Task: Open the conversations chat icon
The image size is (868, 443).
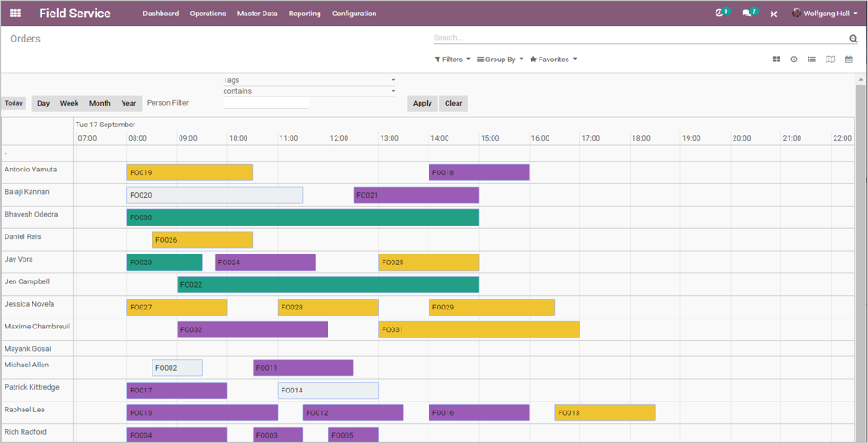Action: 746,14
